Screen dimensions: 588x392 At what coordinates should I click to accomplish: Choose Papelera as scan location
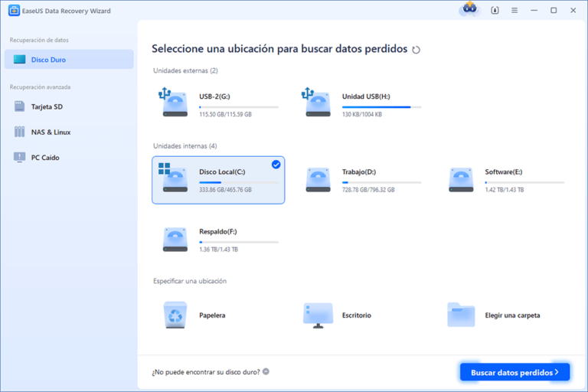[x=212, y=315]
